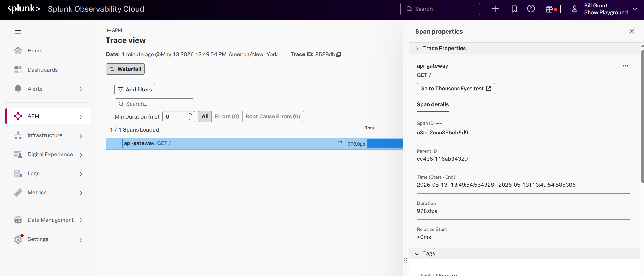Open the bookmarks icon
644x276 pixels.
pos(514,9)
